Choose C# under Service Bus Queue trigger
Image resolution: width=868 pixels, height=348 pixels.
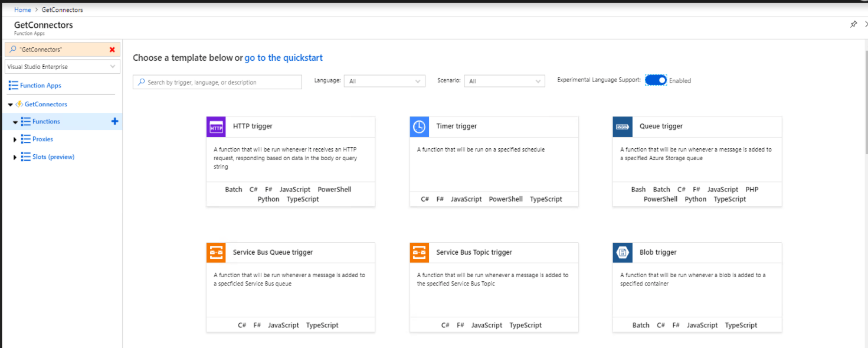click(242, 326)
